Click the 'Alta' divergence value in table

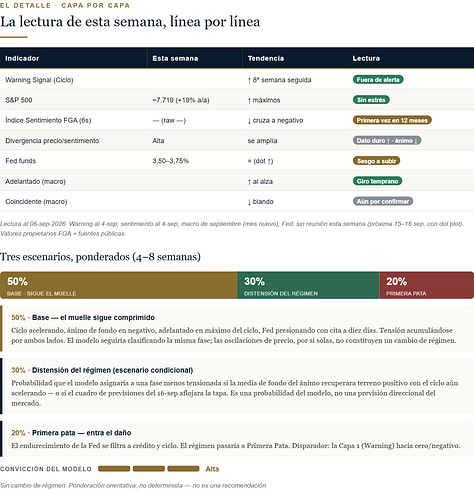click(158, 141)
